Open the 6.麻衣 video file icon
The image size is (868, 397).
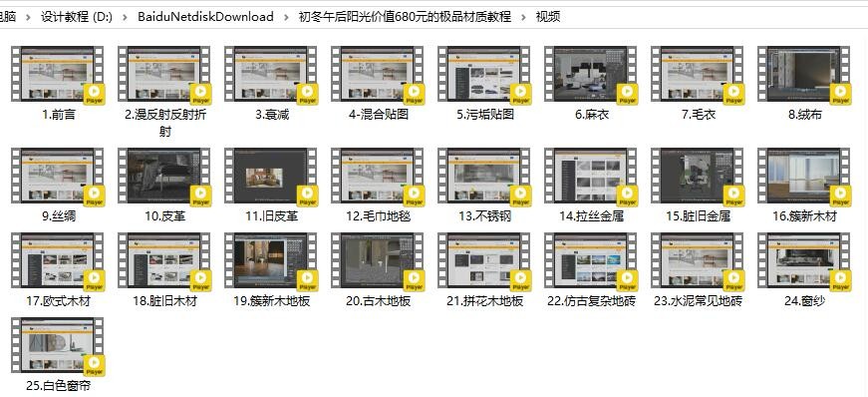click(x=591, y=74)
